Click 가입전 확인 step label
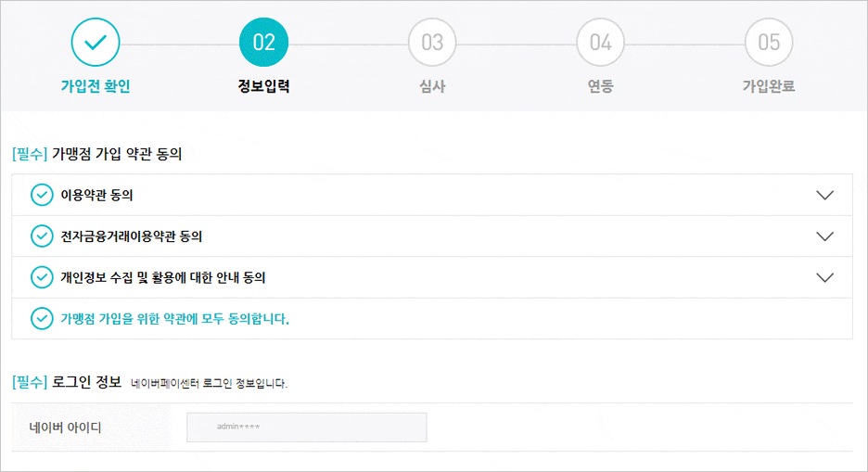 tap(96, 86)
